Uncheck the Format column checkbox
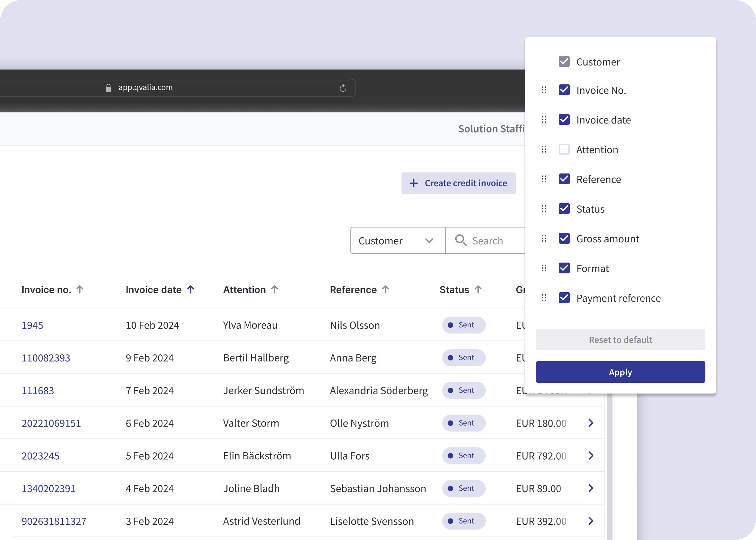756x540 pixels. (x=564, y=268)
